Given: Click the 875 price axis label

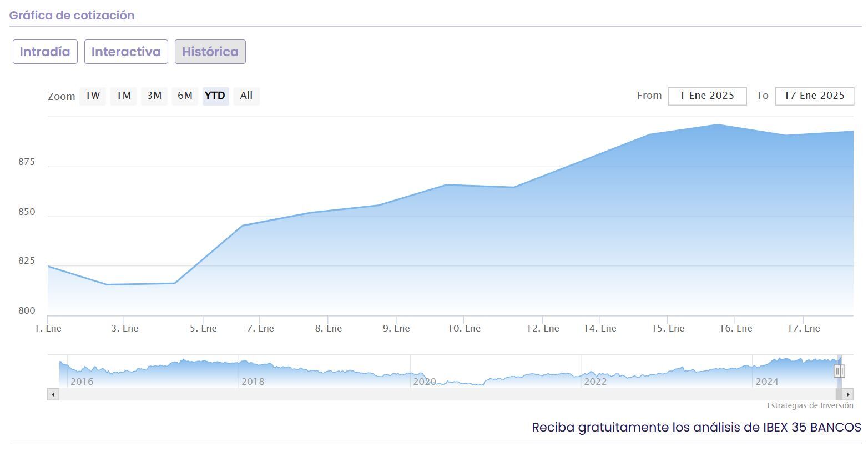Looking at the screenshot, I should tap(27, 162).
